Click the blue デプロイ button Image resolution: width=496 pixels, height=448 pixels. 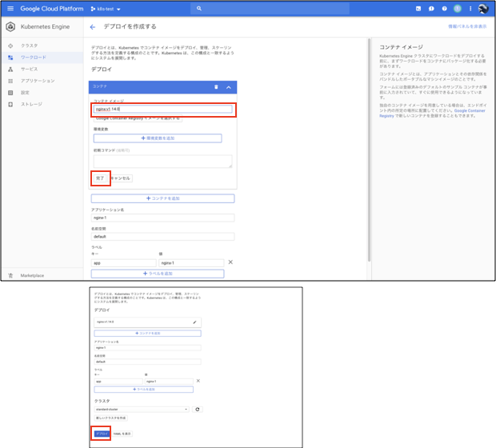point(102,434)
